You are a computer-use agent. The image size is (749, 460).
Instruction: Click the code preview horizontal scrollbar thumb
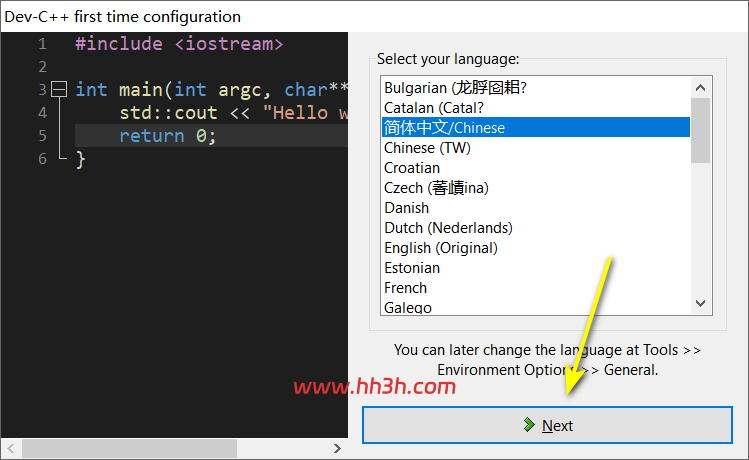[x=129, y=448]
